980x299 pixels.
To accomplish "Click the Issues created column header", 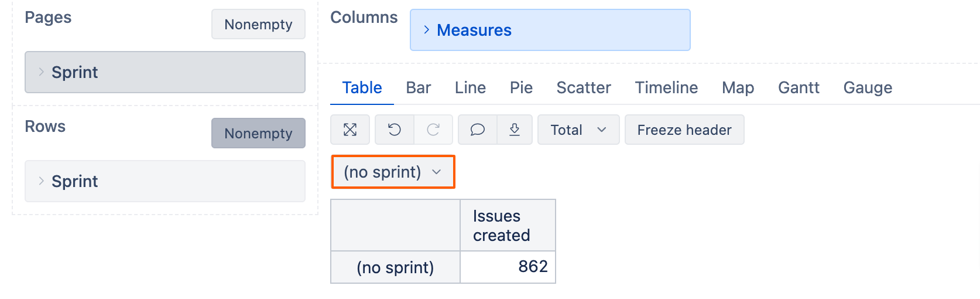I will [x=508, y=226].
